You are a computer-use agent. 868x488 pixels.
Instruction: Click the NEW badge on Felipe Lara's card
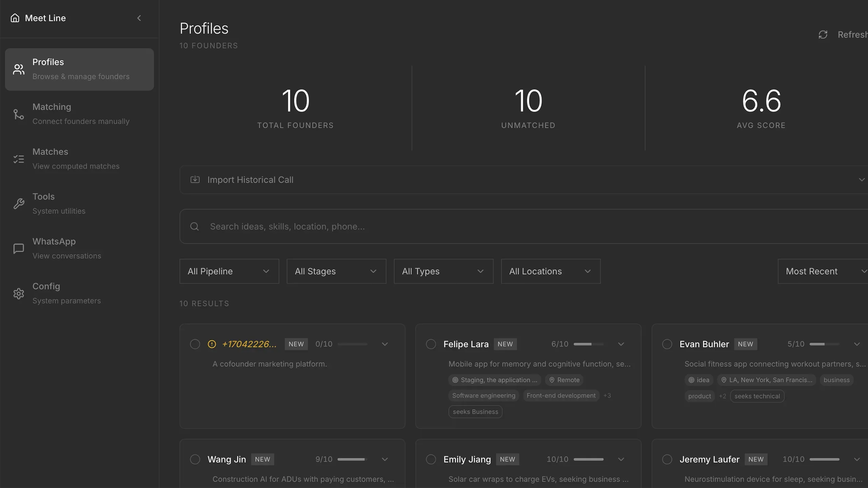tap(505, 344)
